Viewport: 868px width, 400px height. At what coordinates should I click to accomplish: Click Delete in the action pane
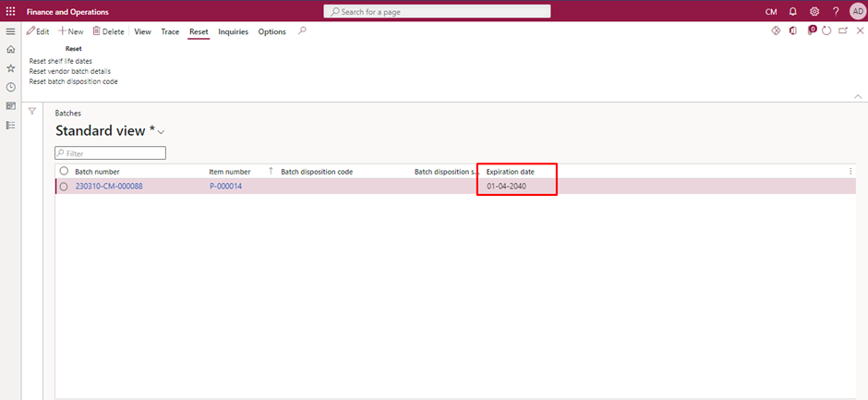coord(108,31)
